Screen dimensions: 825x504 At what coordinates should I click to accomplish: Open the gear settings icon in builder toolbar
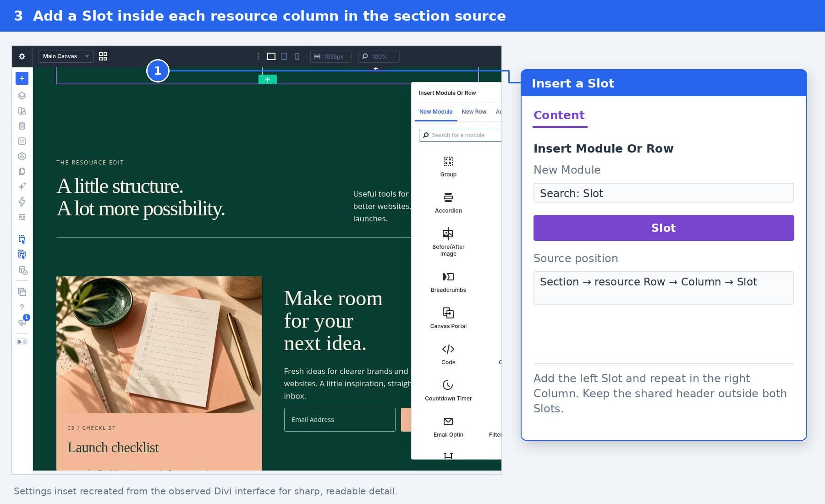[x=22, y=56]
